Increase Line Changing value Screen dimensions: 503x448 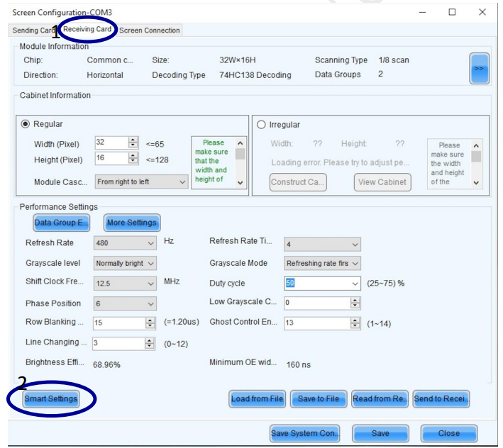pos(150,341)
